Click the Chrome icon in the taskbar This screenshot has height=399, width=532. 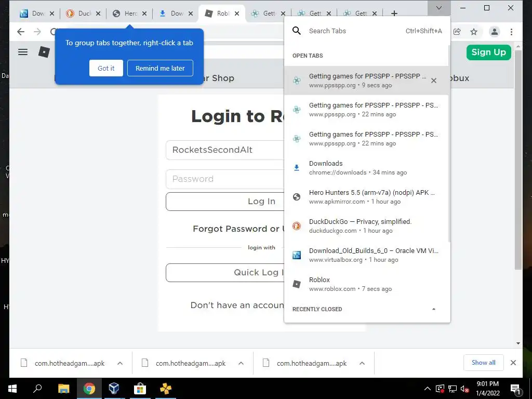click(89, 389)
